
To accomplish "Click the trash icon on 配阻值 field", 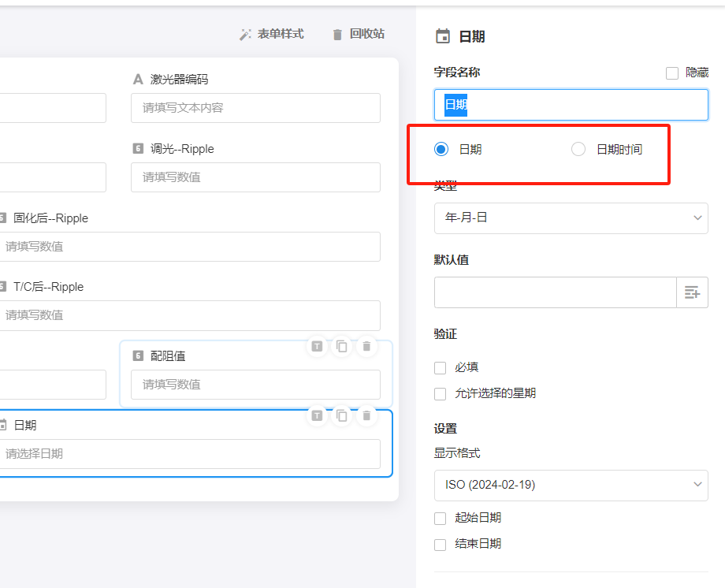I will (366, 347).
